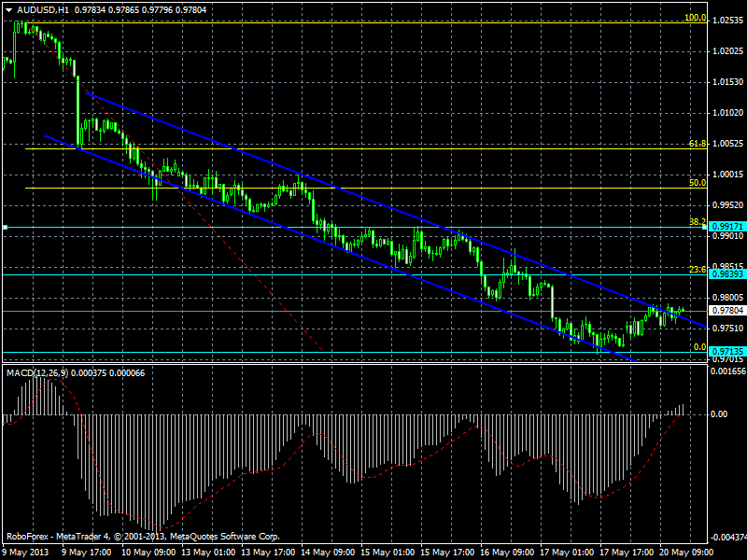Click the 16 May 09:00 time label
747x560 pixels.
point(507,553)
